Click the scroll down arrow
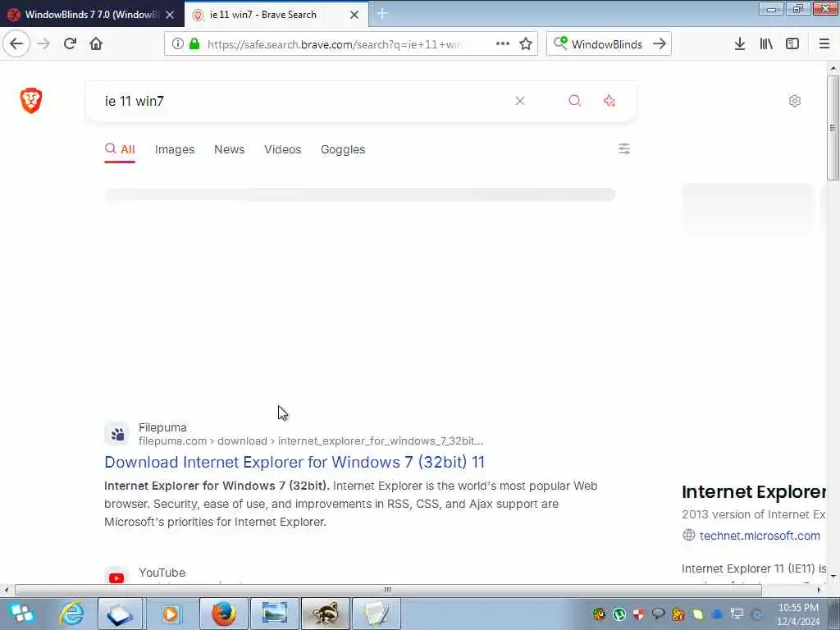This screenshot has height=630, width=840. (x=833, y=577)
